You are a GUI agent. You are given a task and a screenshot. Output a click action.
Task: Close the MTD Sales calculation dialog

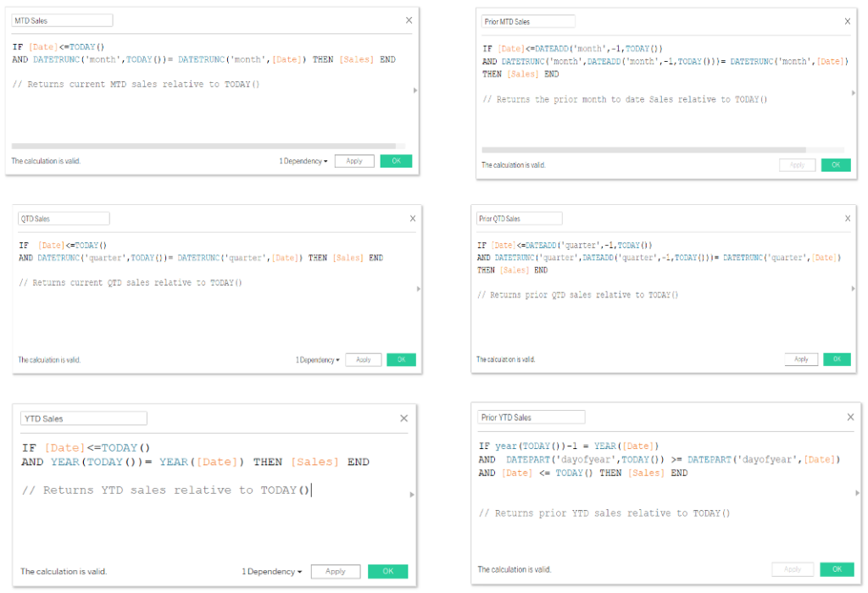click(409, 20)
